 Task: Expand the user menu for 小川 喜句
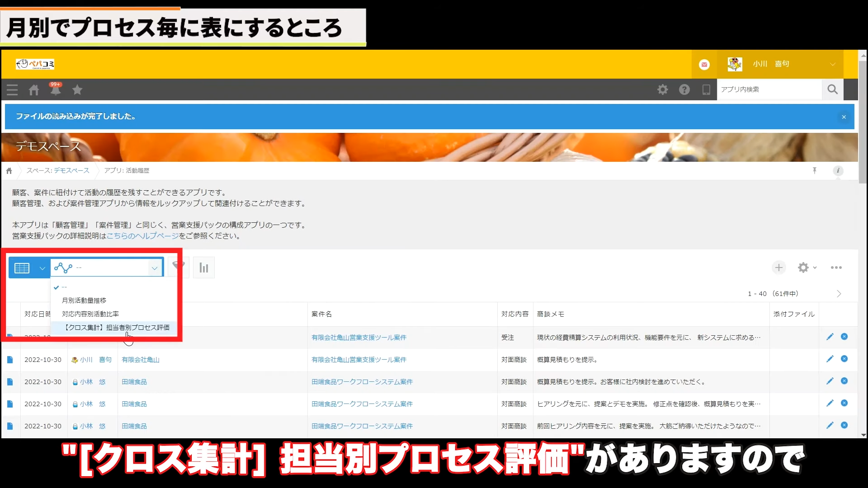(x=832, y=64)
